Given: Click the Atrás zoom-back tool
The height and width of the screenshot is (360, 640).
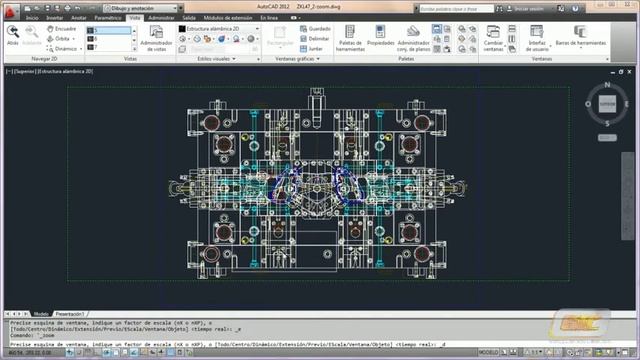Looking at the screenshot, I should point(13,35).
